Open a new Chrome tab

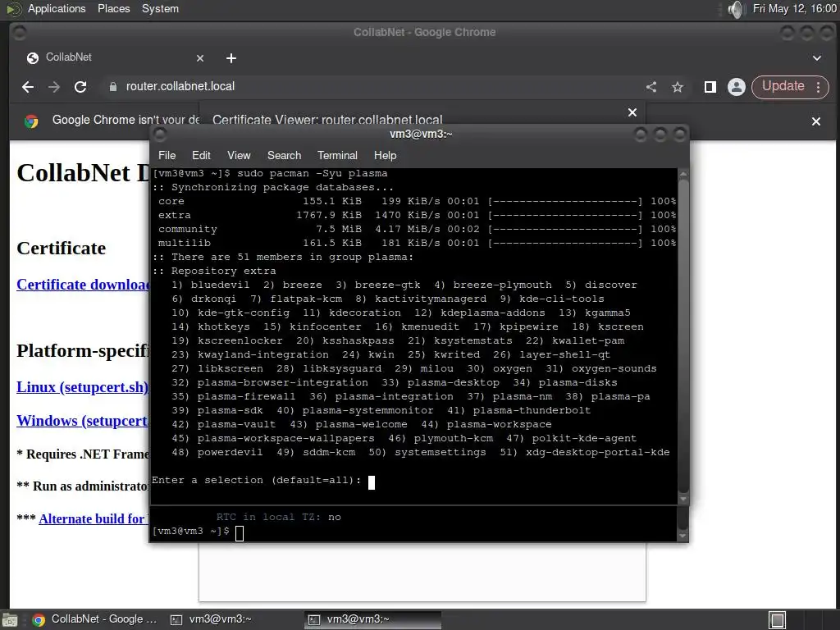pyautogui.click(x=231, y=58)
